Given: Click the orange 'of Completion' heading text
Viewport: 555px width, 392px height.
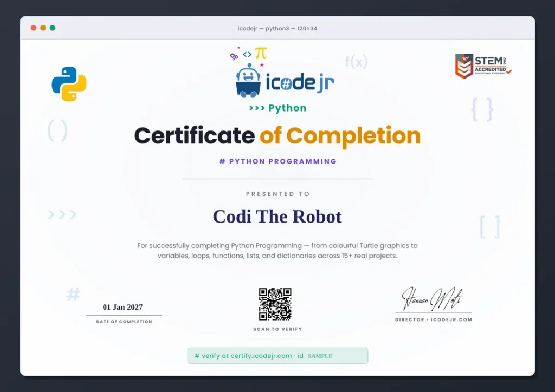Looking at the screenshot, I should point(340,136).
